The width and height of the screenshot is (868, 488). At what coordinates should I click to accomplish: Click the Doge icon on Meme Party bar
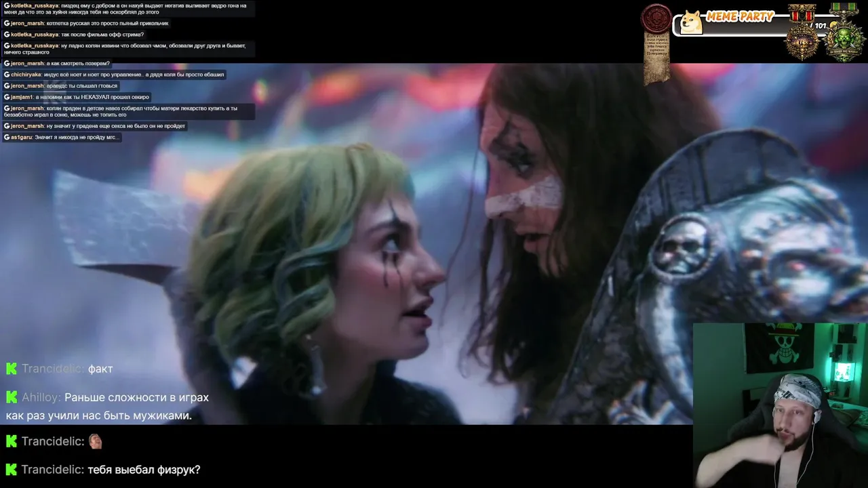pyautogui.click(x=692, y=22)
